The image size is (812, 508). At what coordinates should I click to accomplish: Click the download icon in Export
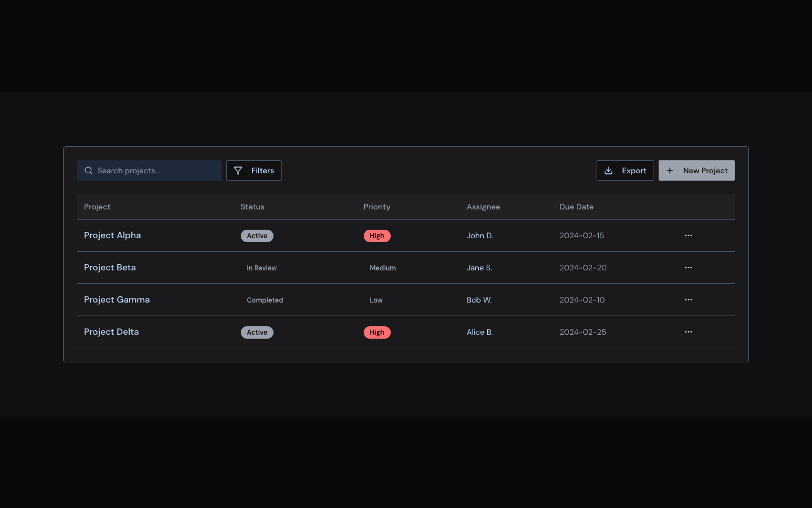point(608,170)
